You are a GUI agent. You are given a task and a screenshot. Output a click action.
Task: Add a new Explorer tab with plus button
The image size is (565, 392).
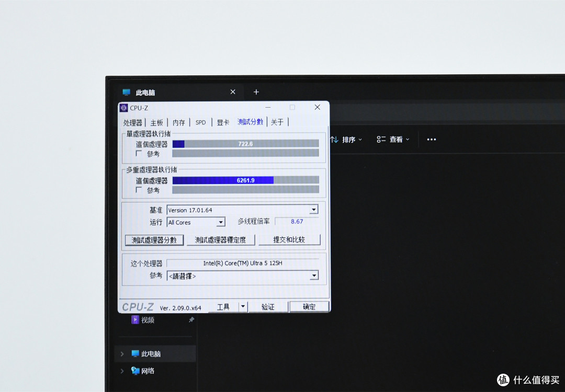point(256,92)
